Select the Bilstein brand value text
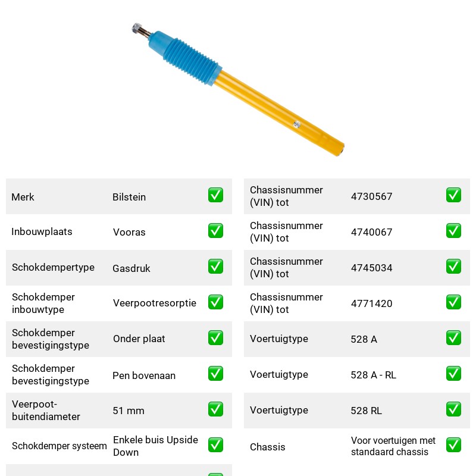Viewport: 476px width, 476px height. [x=129, y=197]
